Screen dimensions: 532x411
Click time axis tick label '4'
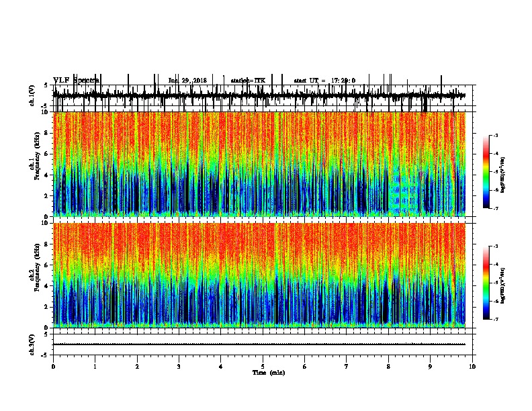(221, 367)
